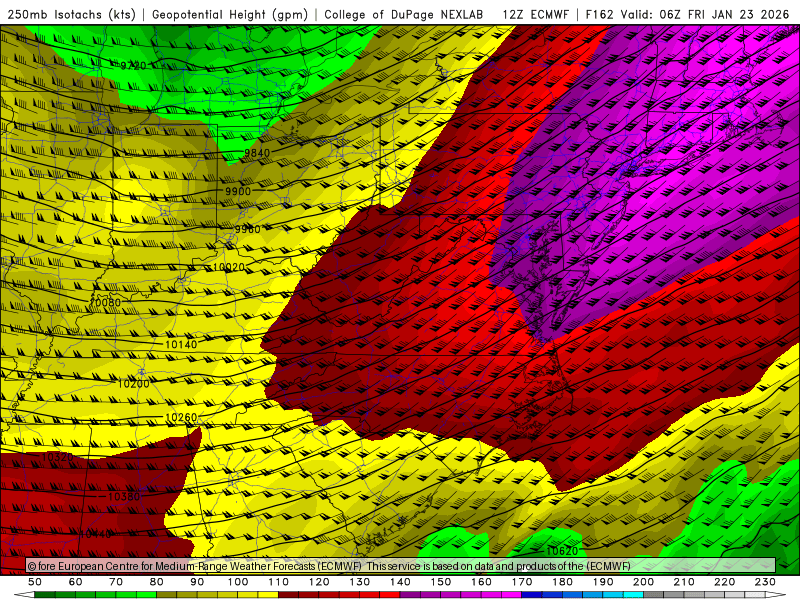Click the 180 value on the color scale
The height and width of the screenshot is (600, 800).
562,582
